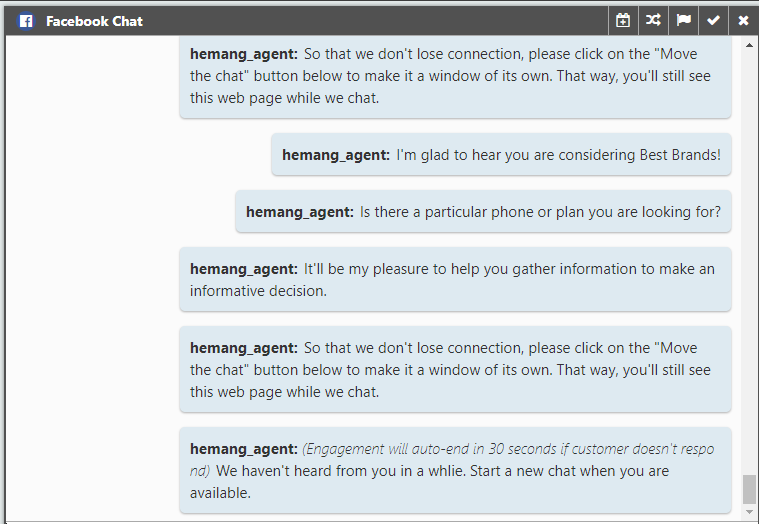Click the topmost "Move the chat" message bubble

(x=455, y=76)
